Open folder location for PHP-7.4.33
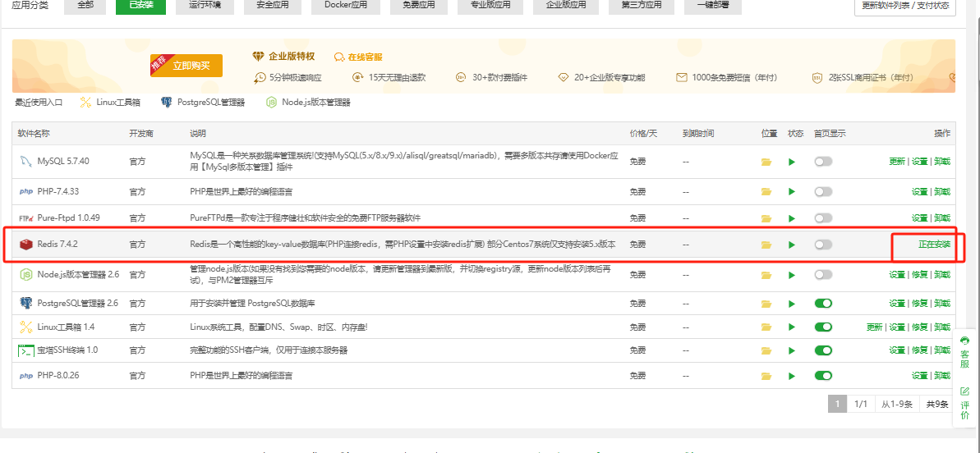Screen dimensions: 980x453 tap(766, 192)
